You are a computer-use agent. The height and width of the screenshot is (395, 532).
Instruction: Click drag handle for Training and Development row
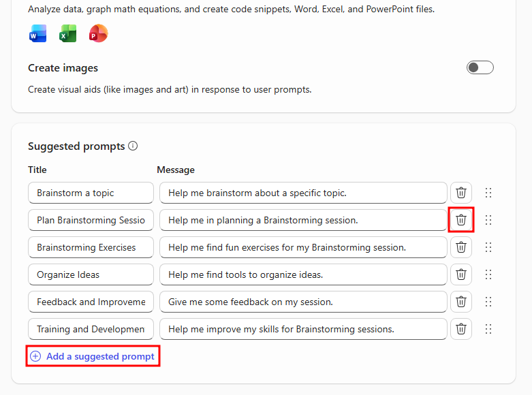pyautogui.click(x=488, y=329)
